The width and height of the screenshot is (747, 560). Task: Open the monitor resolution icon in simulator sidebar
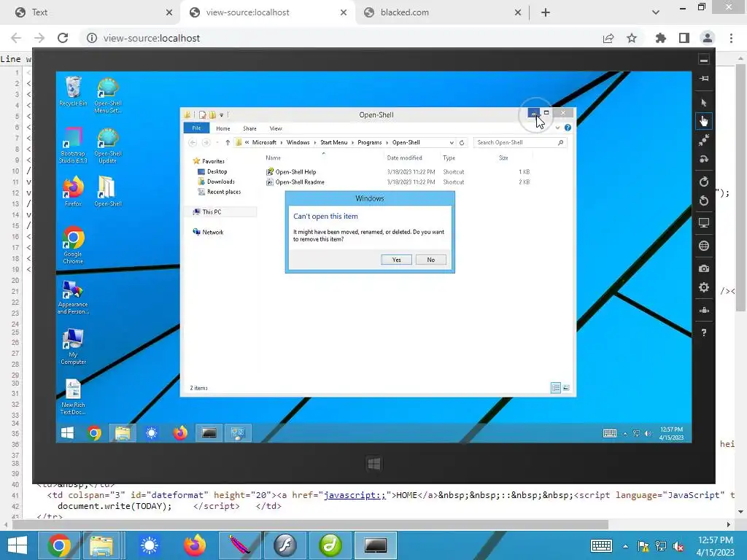click(704, 222)
